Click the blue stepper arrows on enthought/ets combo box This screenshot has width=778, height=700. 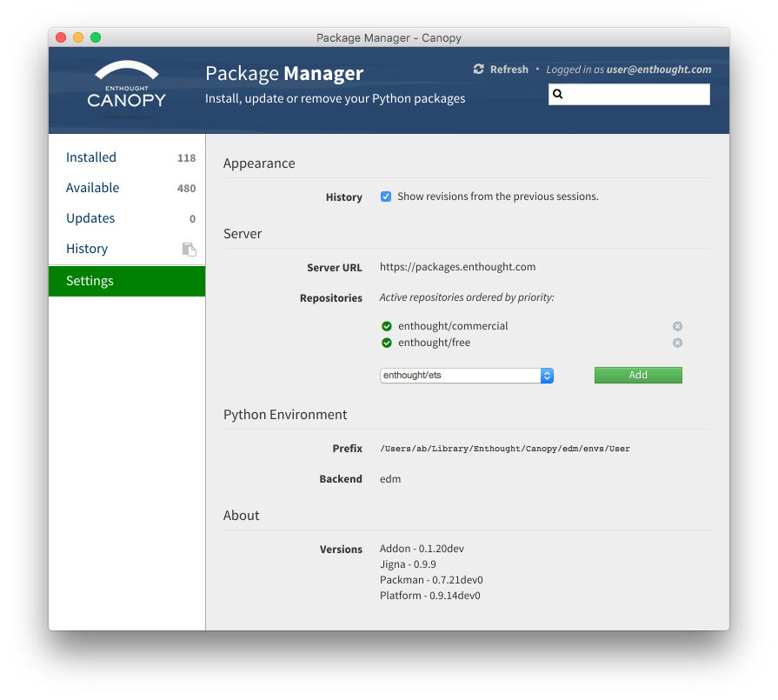point(546,375)
